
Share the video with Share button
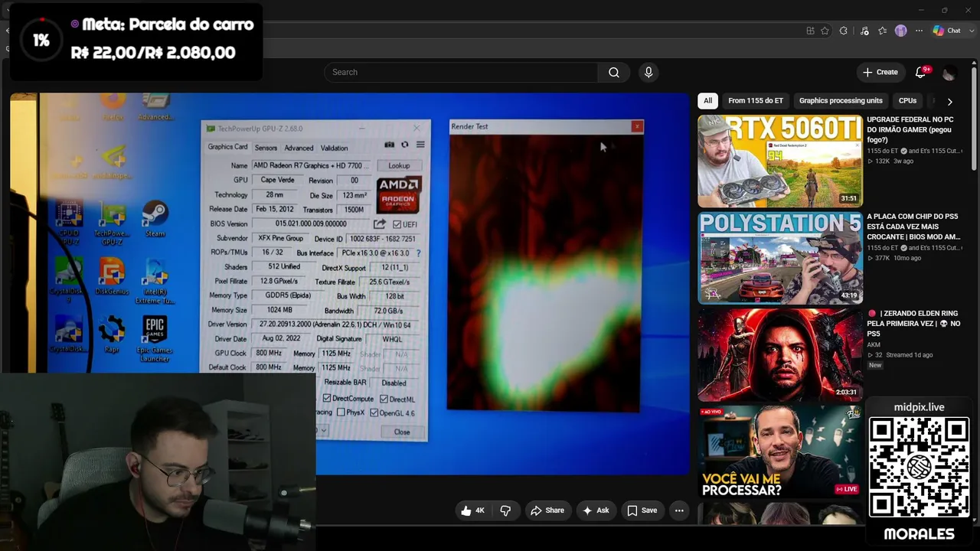click(547, 510)
